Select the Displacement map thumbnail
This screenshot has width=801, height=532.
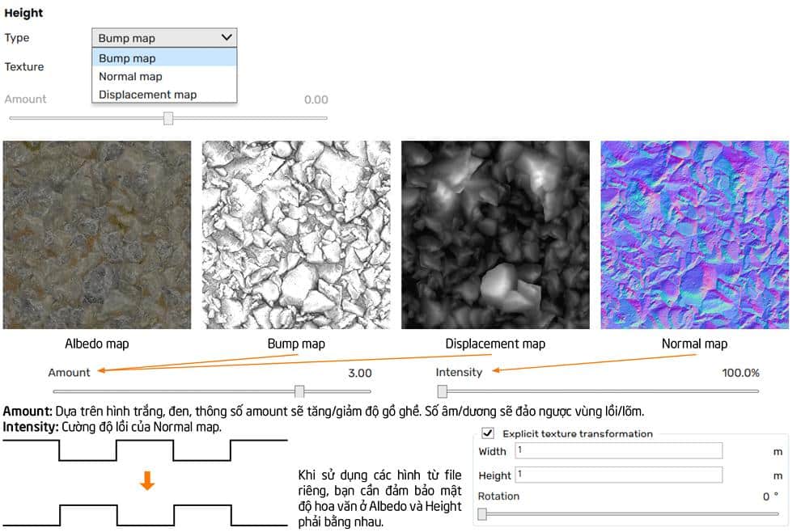click(x=495, y=235)
